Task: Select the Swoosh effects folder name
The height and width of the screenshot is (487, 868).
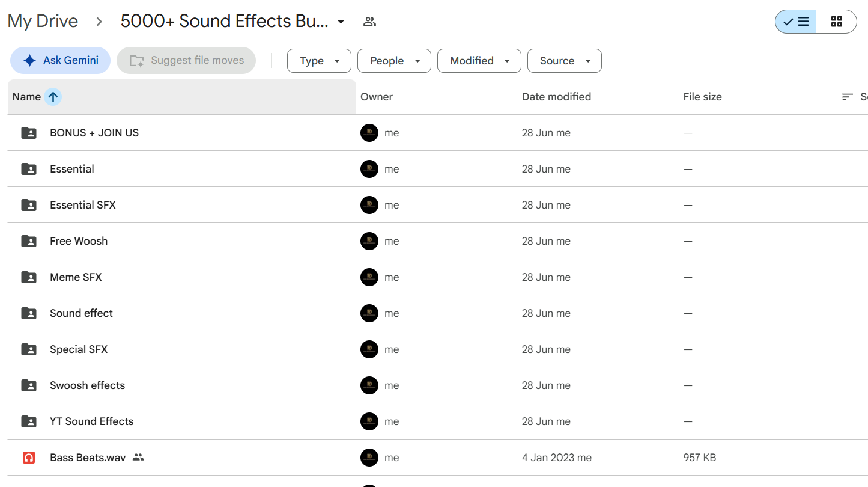Action: (88, 385)
